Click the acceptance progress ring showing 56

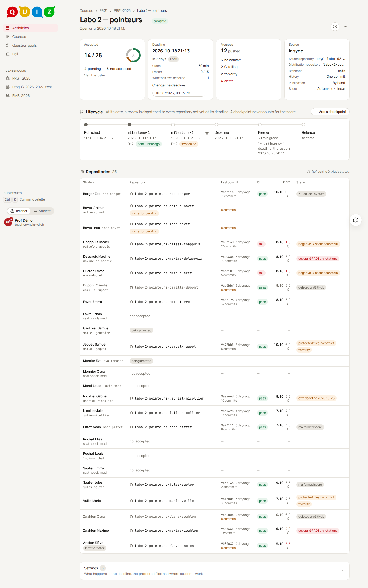click(133, 55)
